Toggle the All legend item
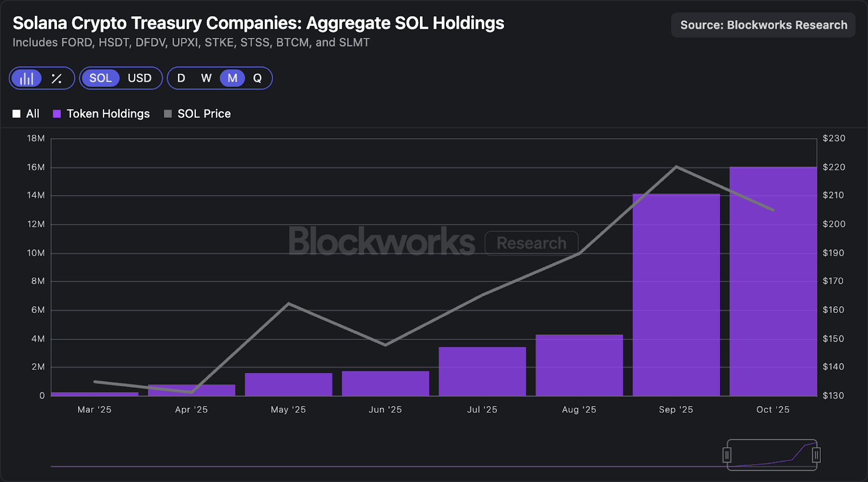868x482 pixels. pyautogui.click(x=26, y=114)
